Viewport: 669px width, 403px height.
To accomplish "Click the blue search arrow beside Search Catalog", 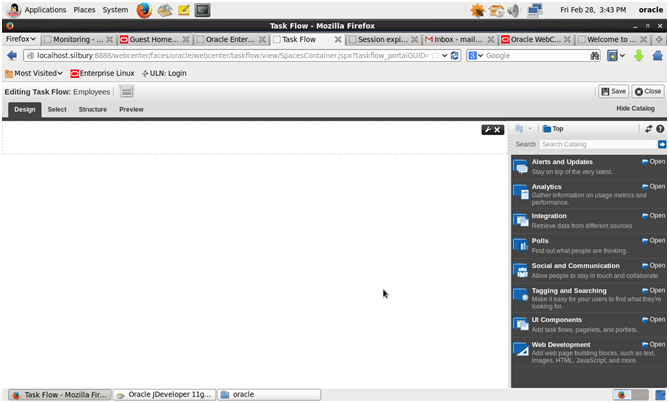I will (661, 144).
